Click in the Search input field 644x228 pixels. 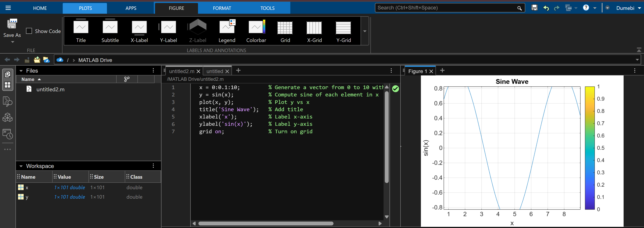click(x=446, y=8)
